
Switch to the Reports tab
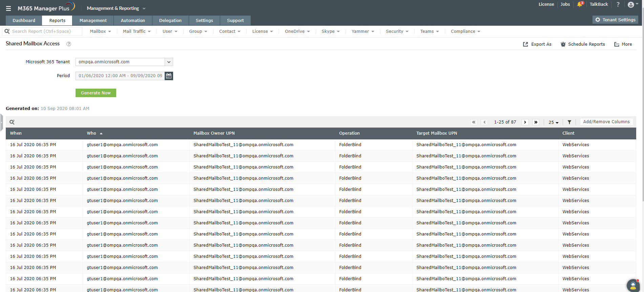57,21
